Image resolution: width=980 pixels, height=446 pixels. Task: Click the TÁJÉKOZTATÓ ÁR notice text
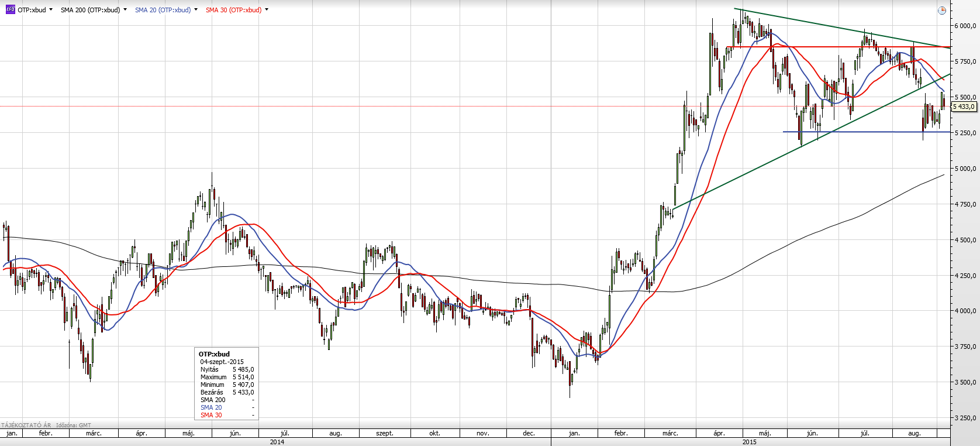26,426
